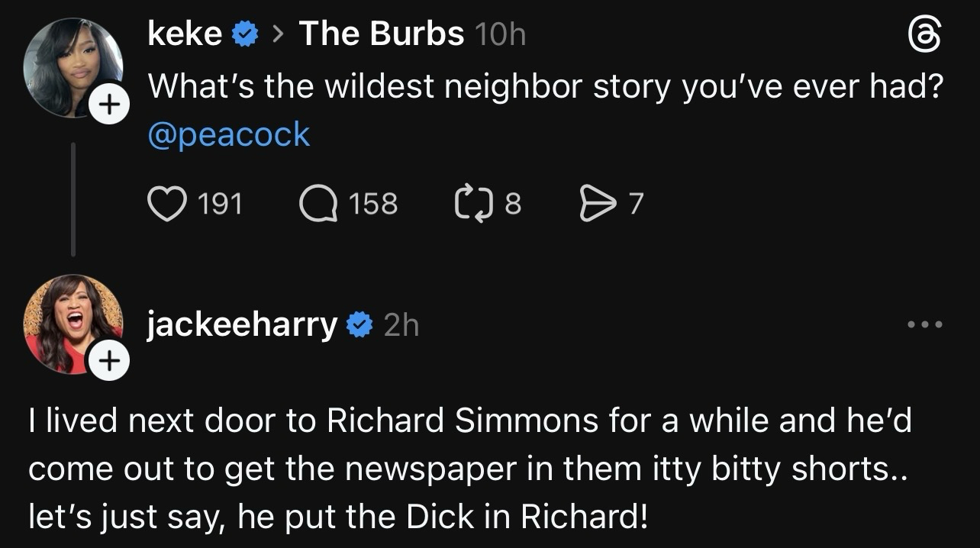The height and width of the screenshot is (548, 980).
Task: Click keke's blue verified badge
Action: pos(245,34)
